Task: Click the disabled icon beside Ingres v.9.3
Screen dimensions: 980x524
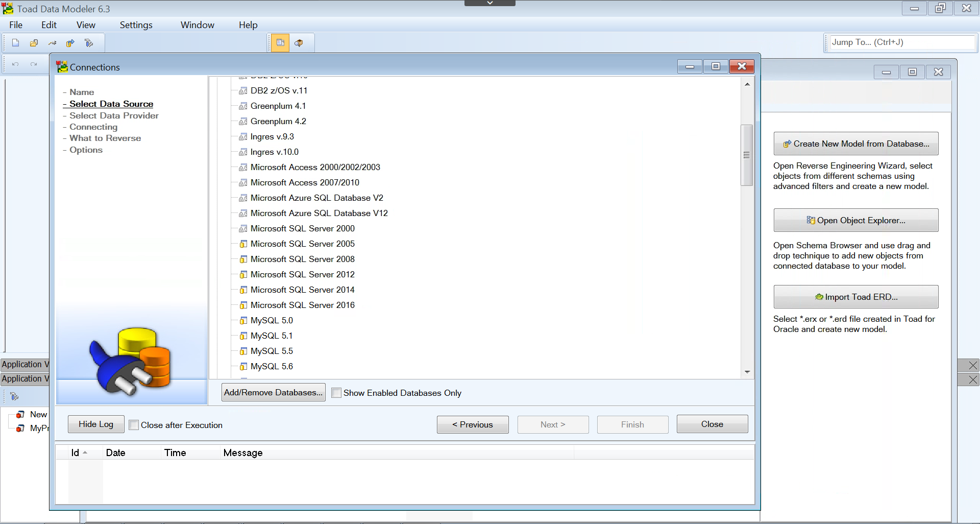Action: pos(243,137)
